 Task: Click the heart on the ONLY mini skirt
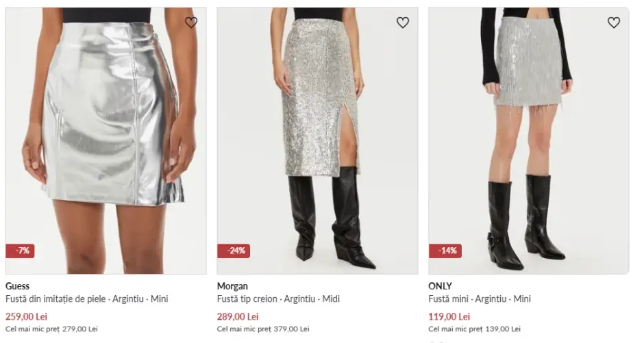point(614,23)
